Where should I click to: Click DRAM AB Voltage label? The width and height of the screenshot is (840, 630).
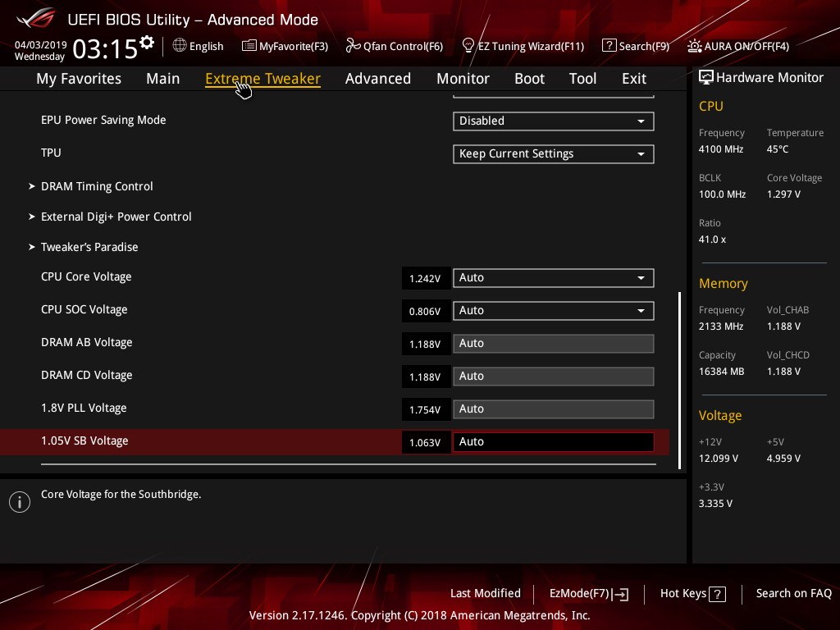pos(87,342)
